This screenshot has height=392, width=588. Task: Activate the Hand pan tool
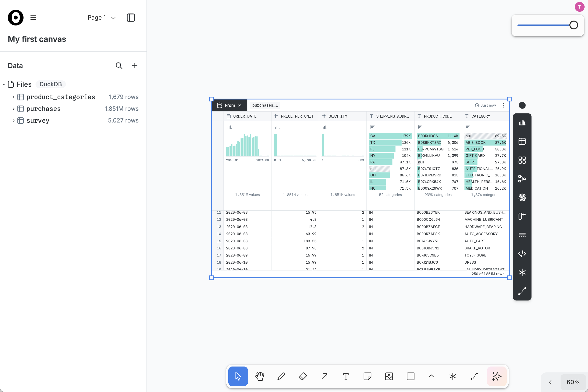click(259, 376)
